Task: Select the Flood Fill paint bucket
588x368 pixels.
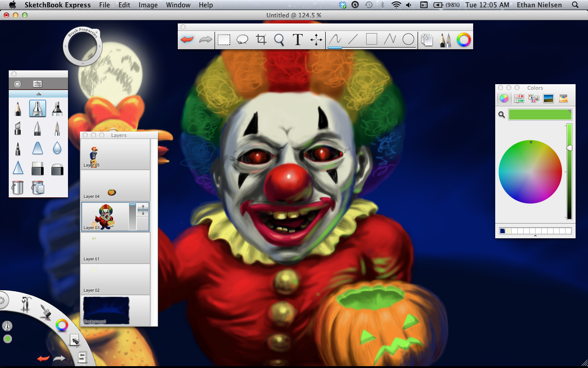Action: click(17, 187)
